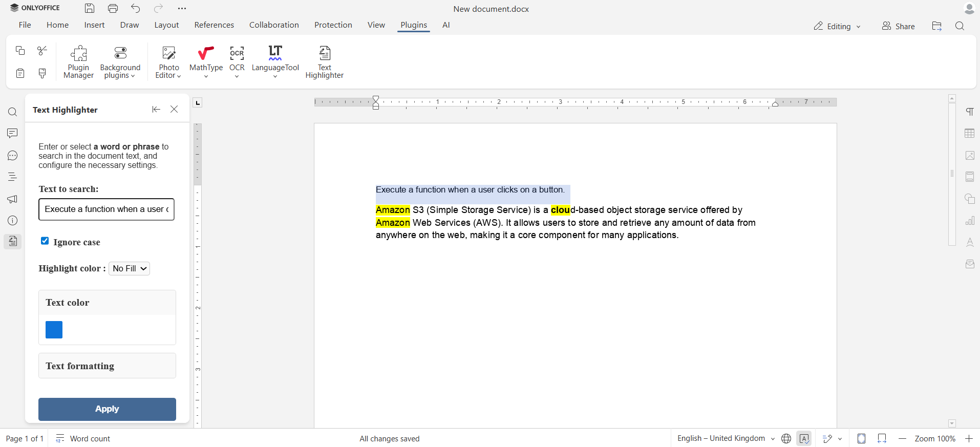Open the Comments panel in left sidebar
Image resolution: width=980 pixels, height=447 pixels.
tap(13, 134)
